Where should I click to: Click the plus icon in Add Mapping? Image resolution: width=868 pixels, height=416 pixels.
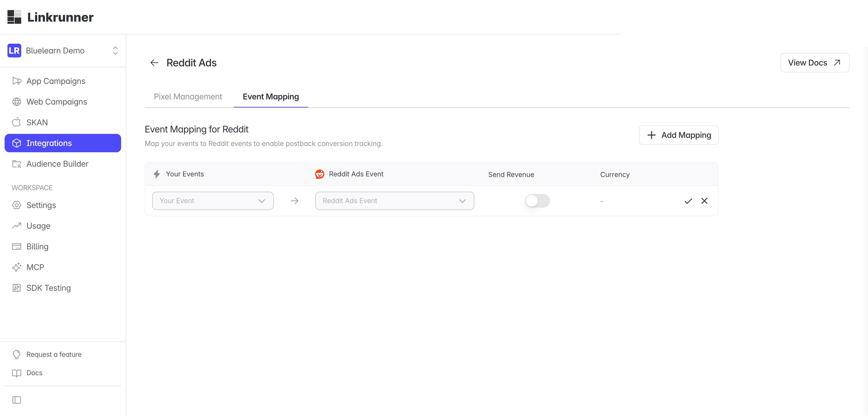(x=651, y=135)
